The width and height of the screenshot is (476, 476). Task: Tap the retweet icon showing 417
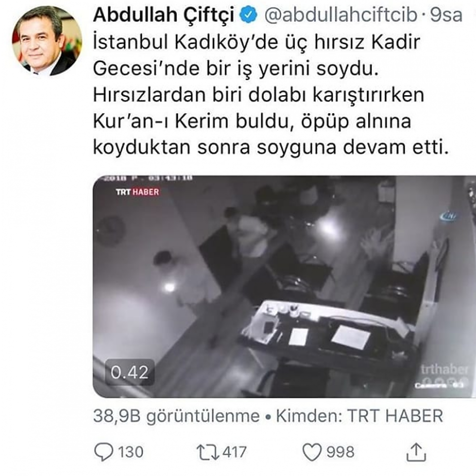208,452
